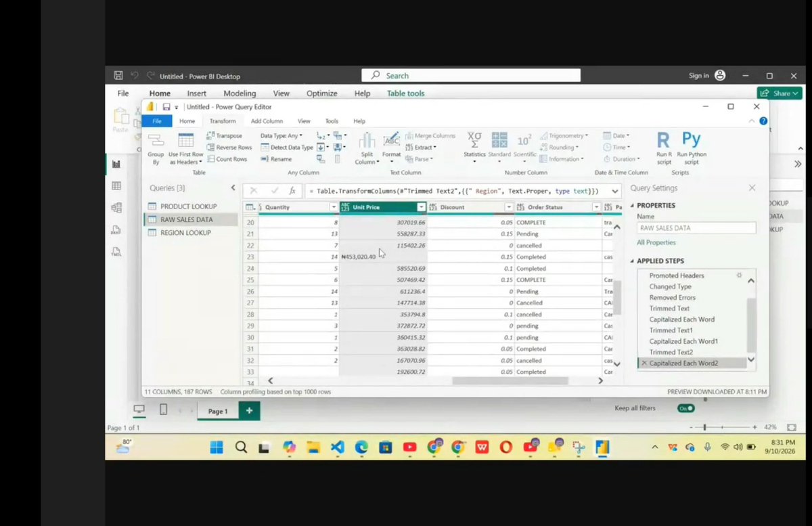This screenshot has height=526, width=812.
Task: Switch to the Add Column tab
Action: [267, 121]
